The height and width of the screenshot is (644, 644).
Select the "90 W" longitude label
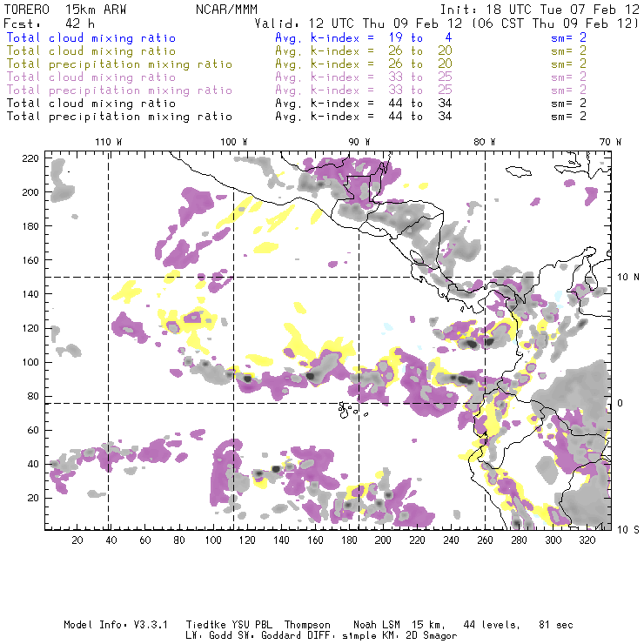pos(359,142)
